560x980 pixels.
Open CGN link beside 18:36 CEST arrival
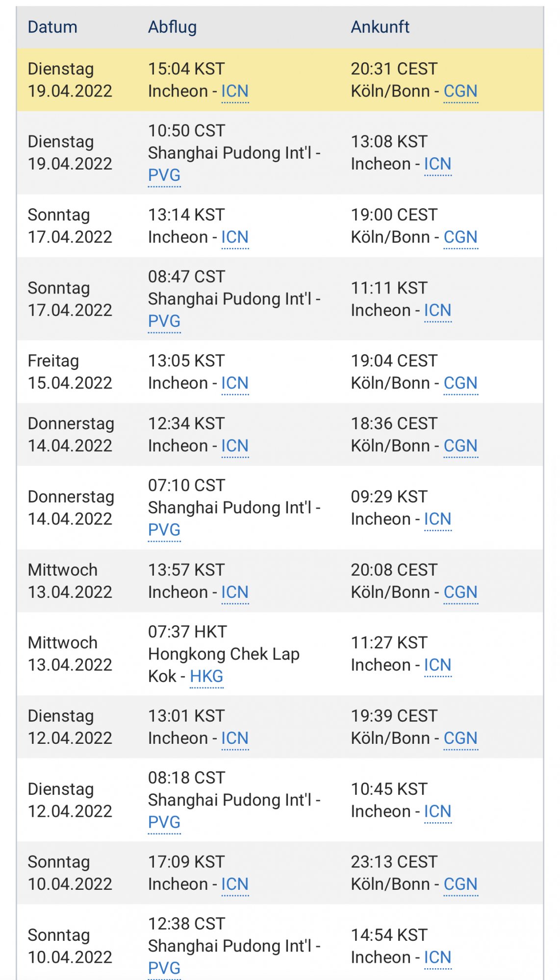[x=460, y=446]
